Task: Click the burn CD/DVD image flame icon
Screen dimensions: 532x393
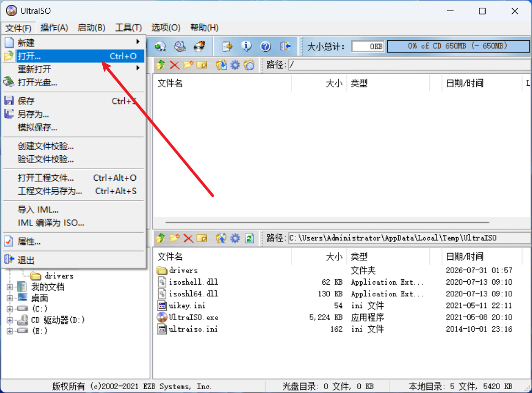Action: [199, 46]
